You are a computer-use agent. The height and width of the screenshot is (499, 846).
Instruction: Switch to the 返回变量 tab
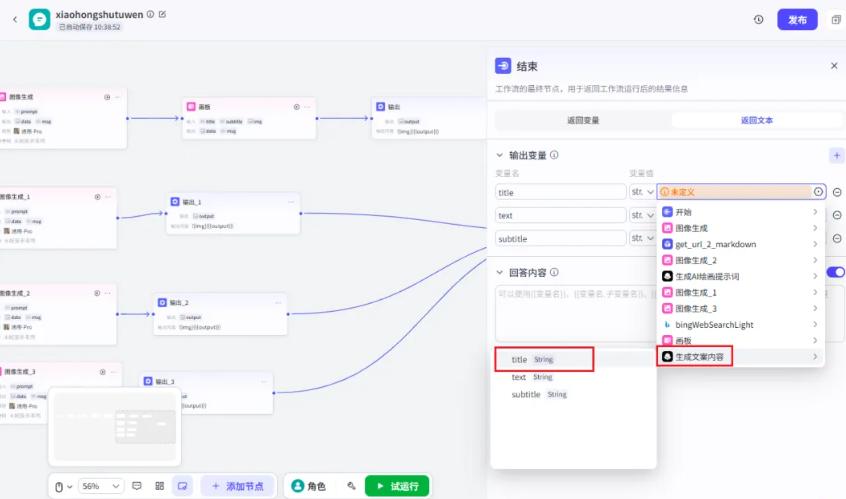583,120
